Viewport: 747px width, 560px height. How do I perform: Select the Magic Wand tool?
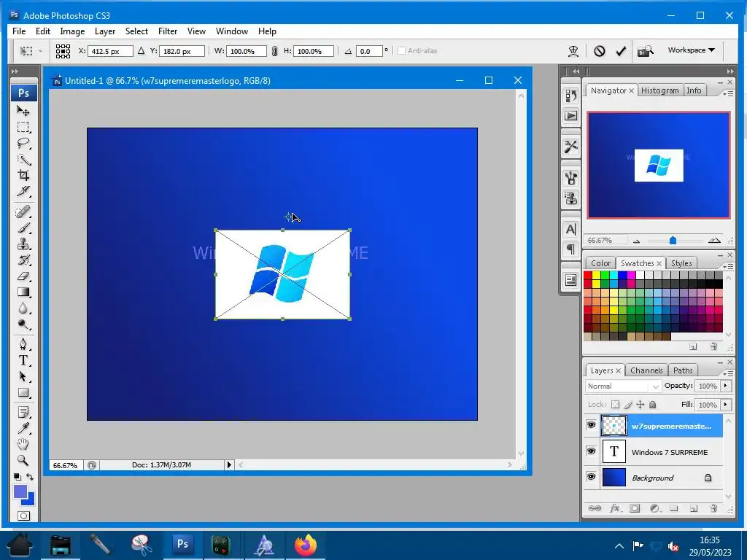23,159
